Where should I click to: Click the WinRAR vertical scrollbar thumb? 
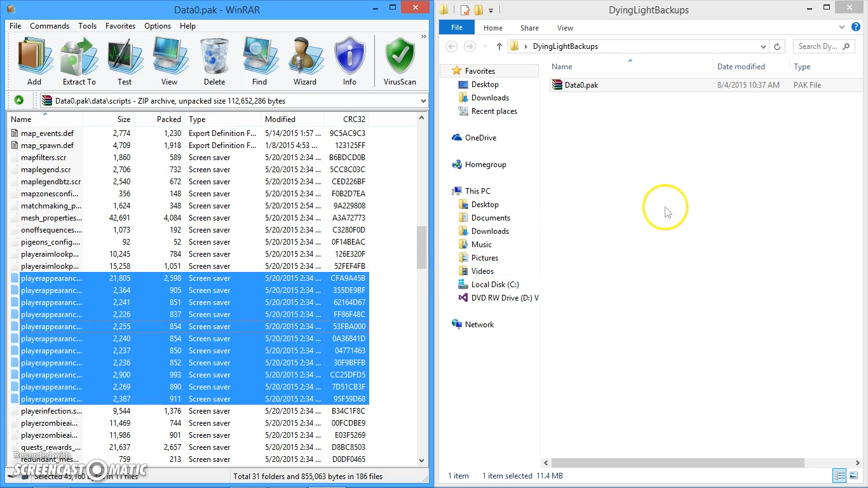pos(422,248)
